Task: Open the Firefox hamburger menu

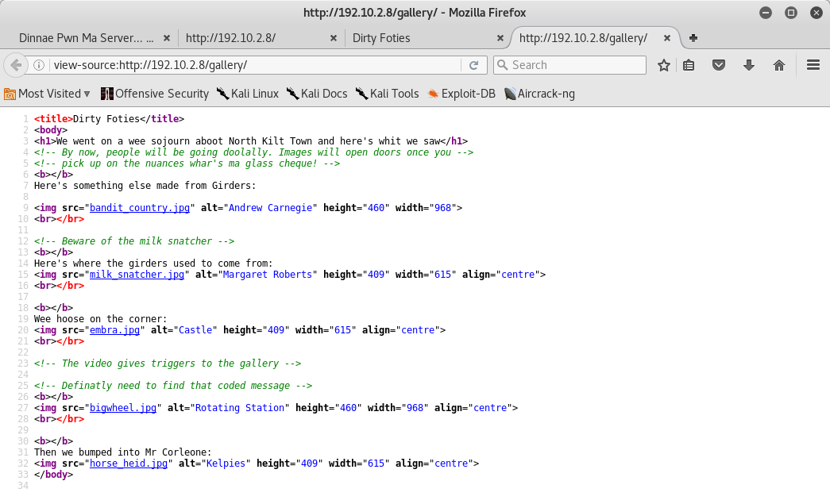Action: click(x=813, y=65)
